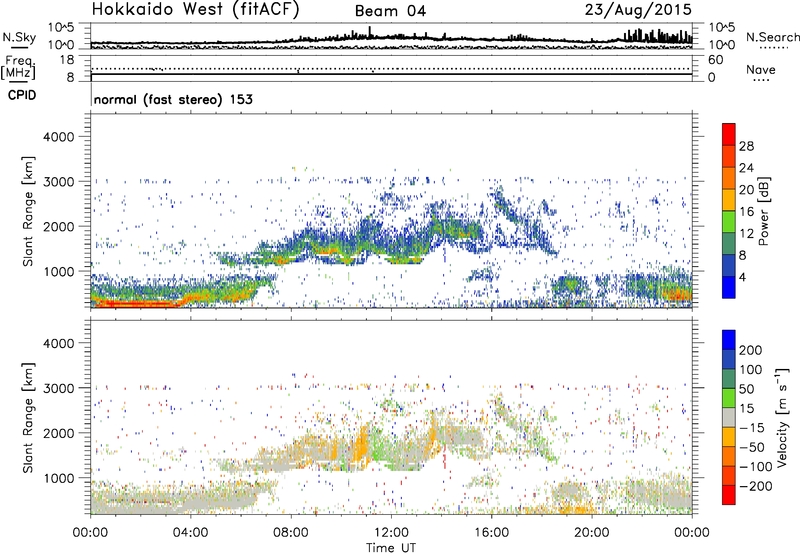The width and height of the screenshot is (800, 554).
Task: Click the '12:00' time tick label
Action: [x=391, y=533]
